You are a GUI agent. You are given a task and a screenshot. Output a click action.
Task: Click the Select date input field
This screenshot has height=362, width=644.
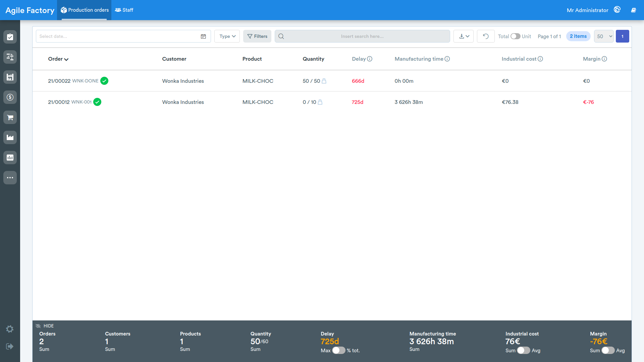click(123, 36)
